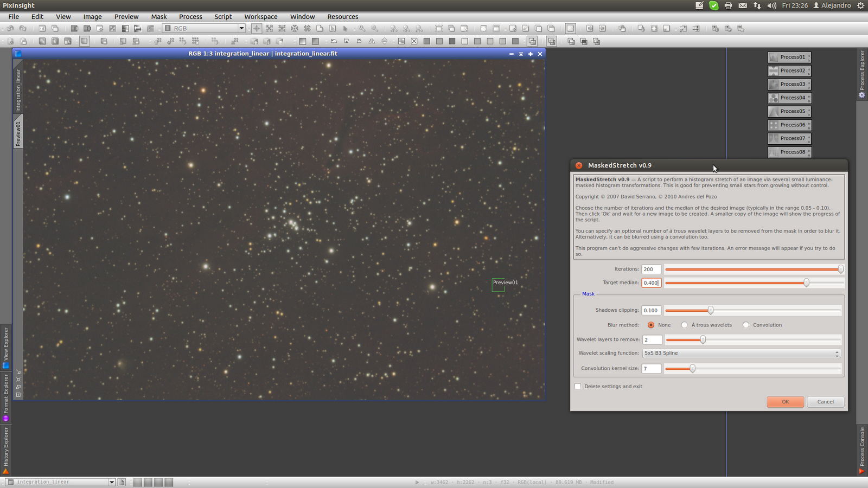Click the Preview01 rectangle on the image
This screenshot has width=868, height=488.
[498, 285]
